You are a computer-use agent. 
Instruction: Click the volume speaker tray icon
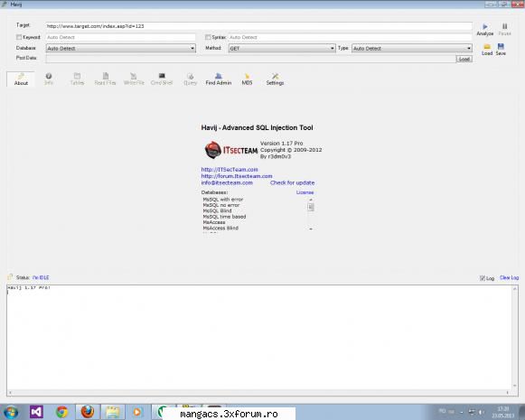(482, 412)
